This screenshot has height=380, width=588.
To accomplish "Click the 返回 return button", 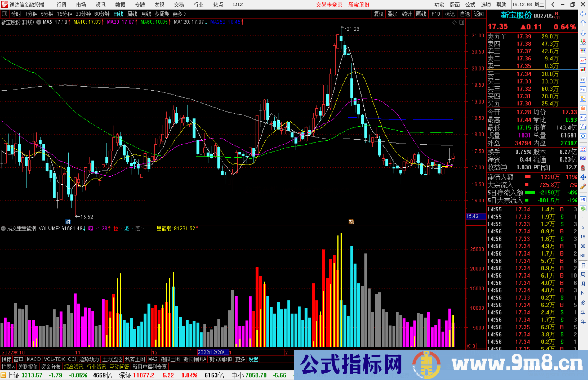I will pyautogui.click(x=479, y=14).
